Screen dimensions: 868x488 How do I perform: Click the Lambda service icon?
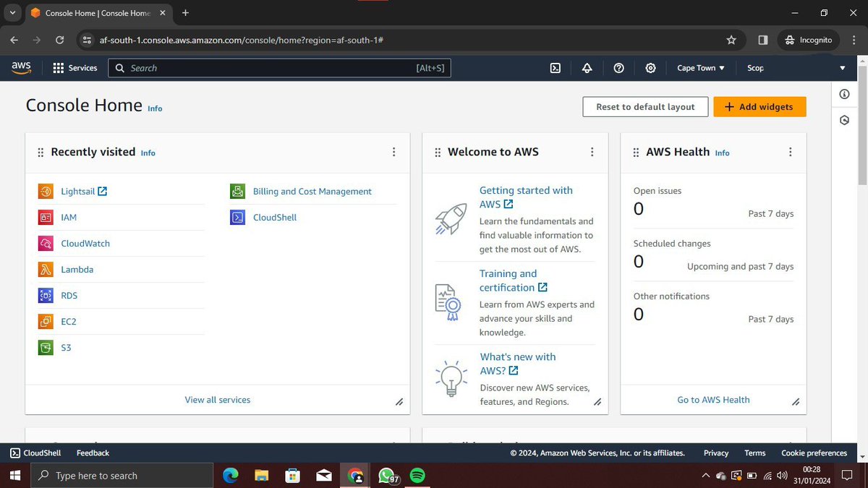[46, 270]
